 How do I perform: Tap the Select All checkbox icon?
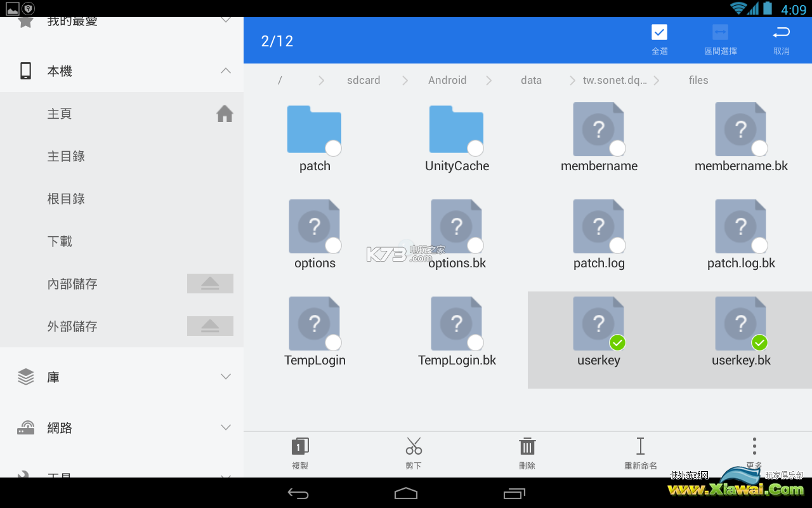pos(659,32)
